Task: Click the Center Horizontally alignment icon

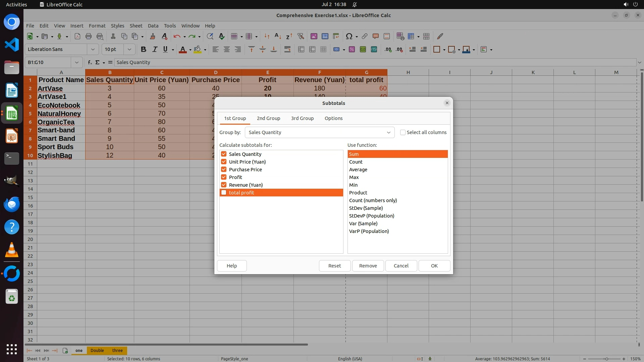Action: coord(227,49)
